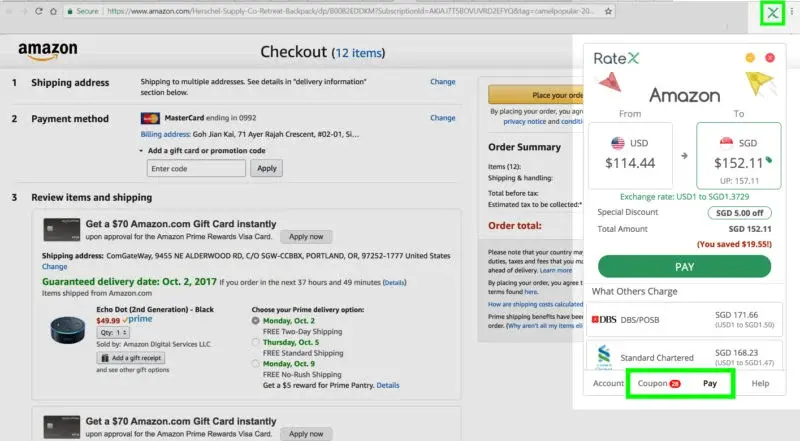The width and height of the screenshot is (800, 441).
Task: Open the Coupon tab in RateX
Action: click(657, 383)
